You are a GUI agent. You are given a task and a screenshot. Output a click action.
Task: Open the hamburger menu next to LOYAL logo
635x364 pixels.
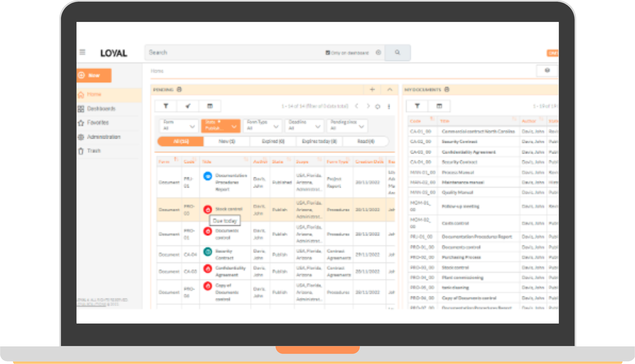[x=82, y=52]
